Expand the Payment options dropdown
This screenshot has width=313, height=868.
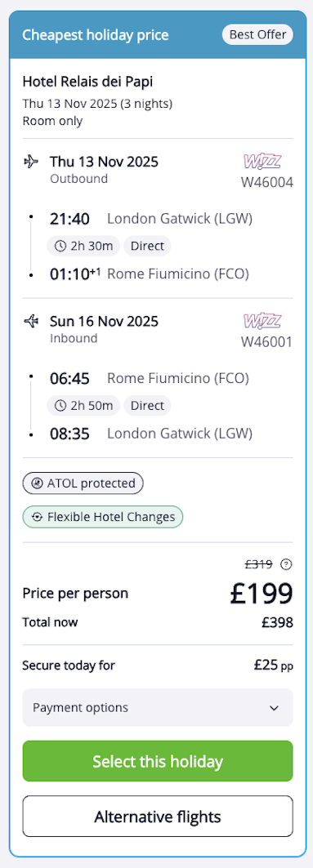coord(158,707)
